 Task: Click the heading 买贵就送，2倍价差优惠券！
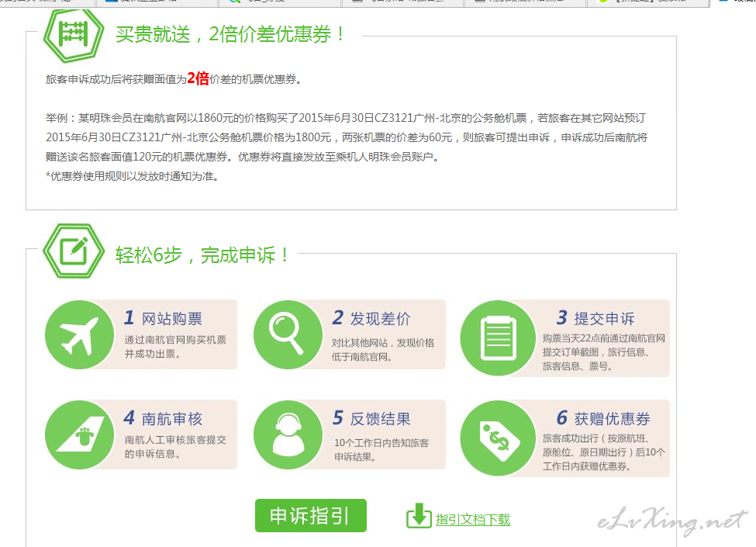point(230,34)
